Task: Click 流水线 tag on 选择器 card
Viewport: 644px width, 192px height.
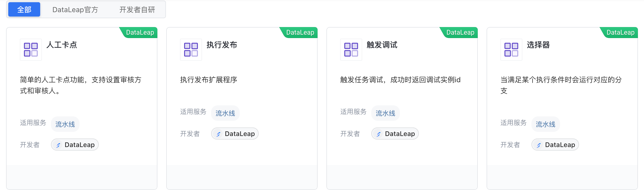Action: [546, 124]
